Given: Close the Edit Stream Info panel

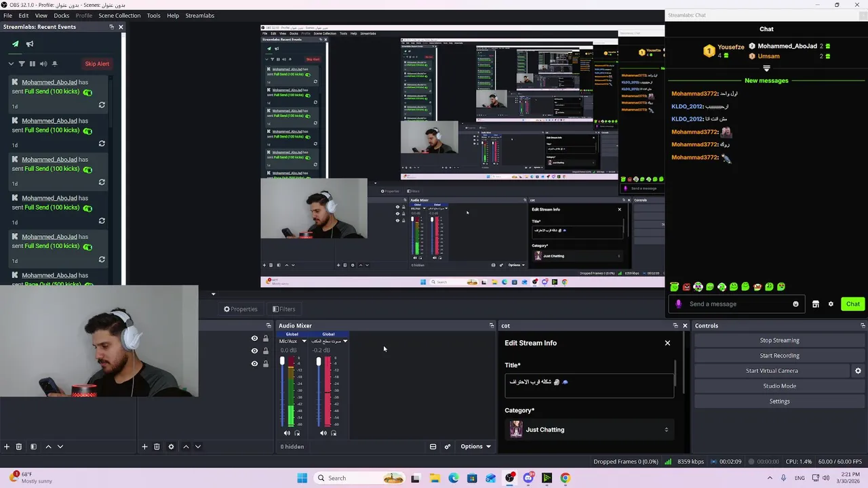Looking at the screenshot, I should [667, 343].
